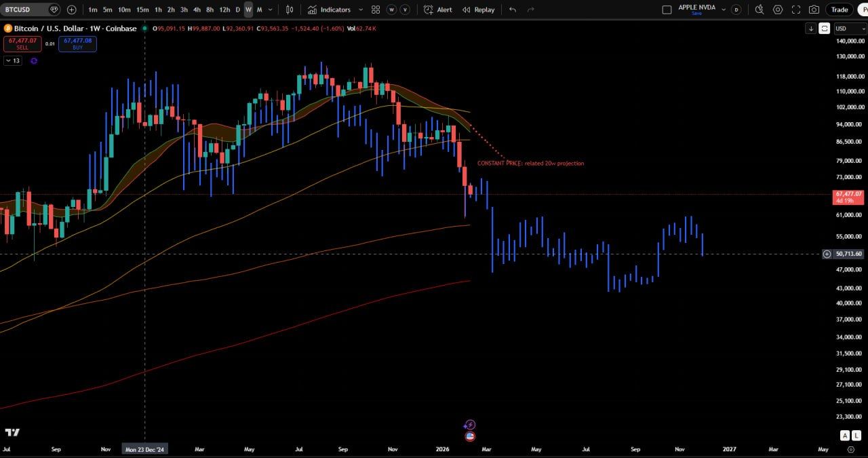This screenshot has width=868, height=458.
Task: Click the blue Trade button
Action: point(840,9)
